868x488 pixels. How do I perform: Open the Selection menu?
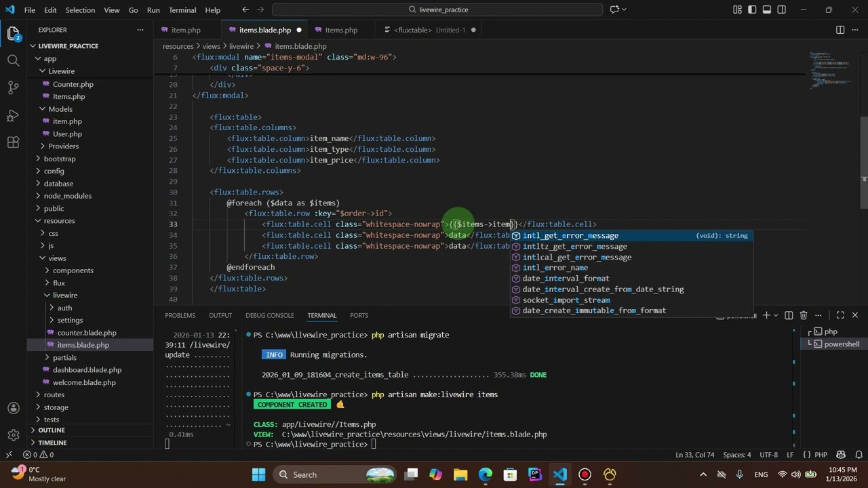(x=80, y=9)
